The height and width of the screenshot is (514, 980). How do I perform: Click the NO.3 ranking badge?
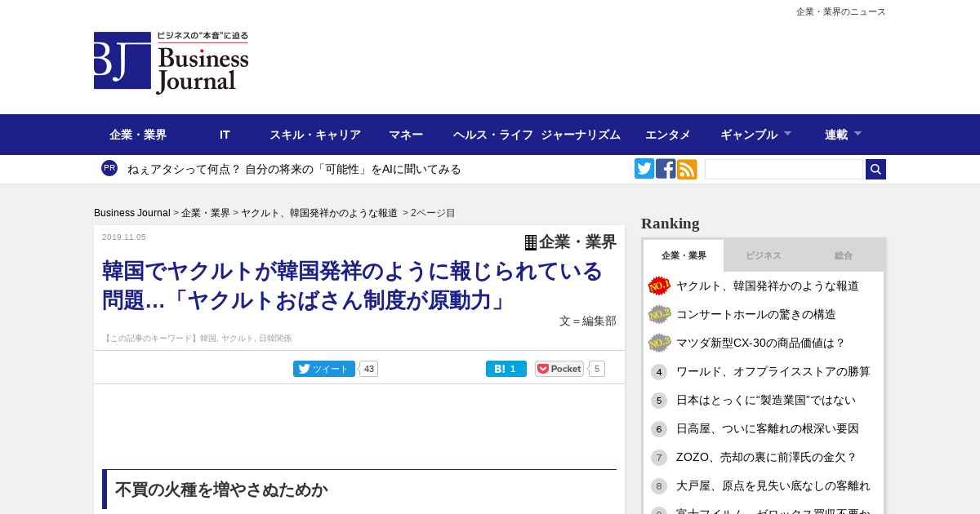click(x=659, y=343)
